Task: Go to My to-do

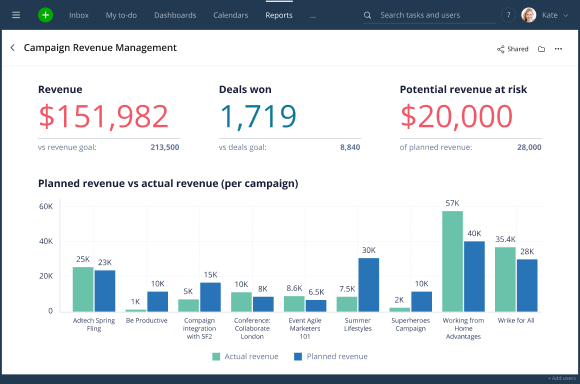Action: point(121,15)
